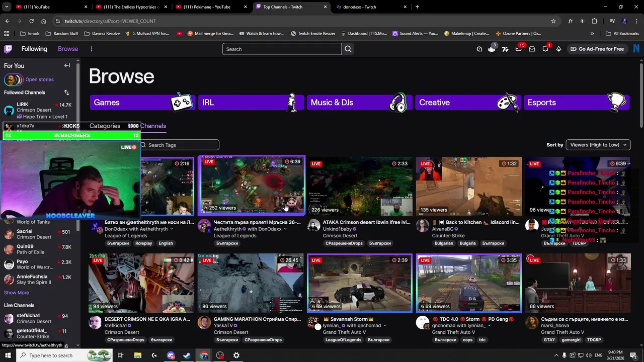Open the Savannah Storm GTA stream thumbnail
The height and width of the screenshot is (362, 644).
click(x=360, y=283)
